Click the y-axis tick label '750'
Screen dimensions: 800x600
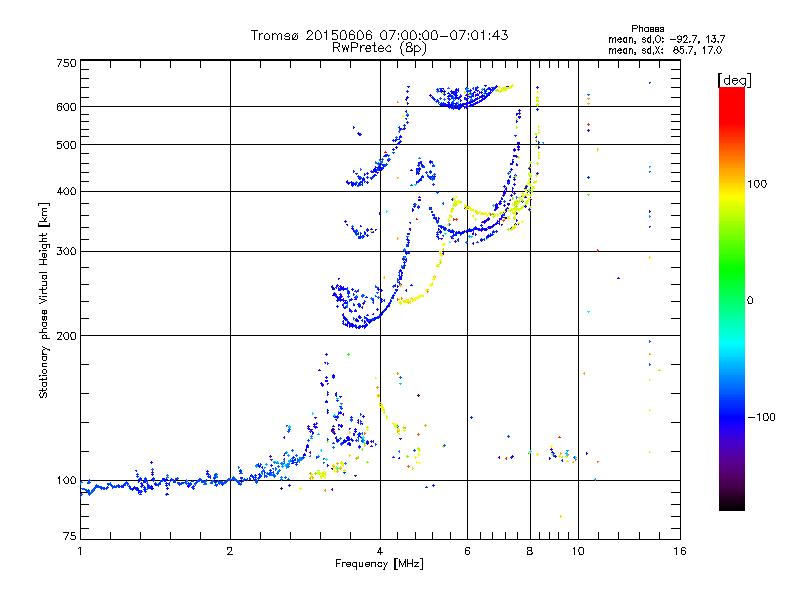coord(66,63)
